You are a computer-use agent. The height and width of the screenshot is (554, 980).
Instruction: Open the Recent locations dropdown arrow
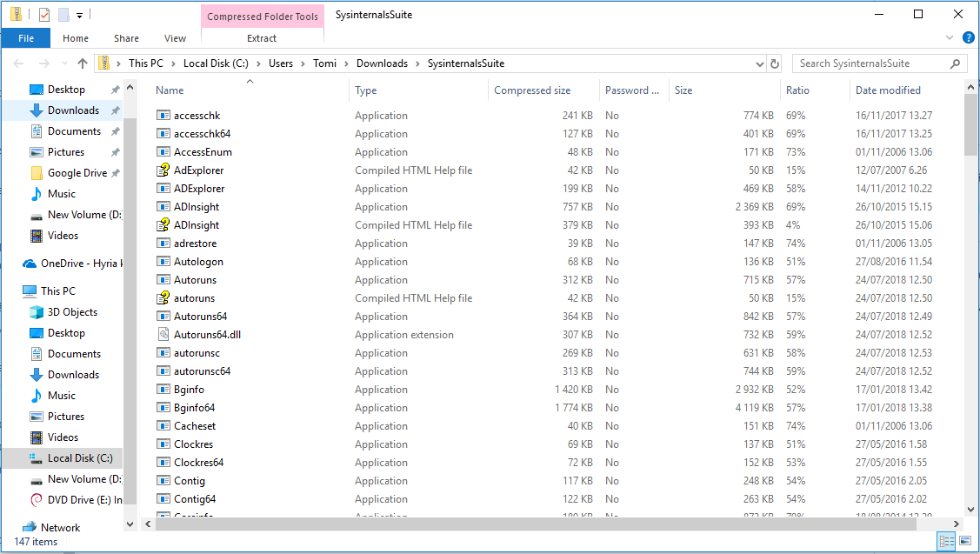[64, 63]
